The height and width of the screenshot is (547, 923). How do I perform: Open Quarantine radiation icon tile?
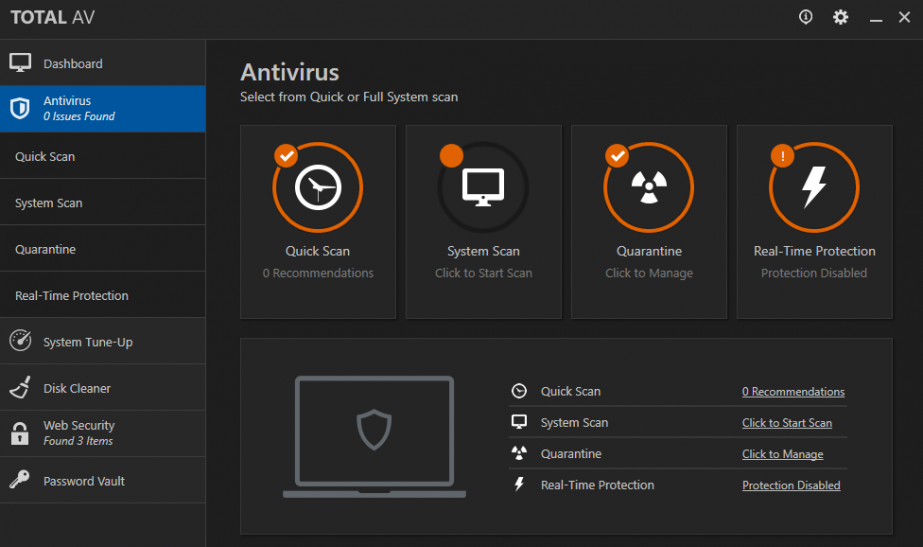(x=649, y=187)
